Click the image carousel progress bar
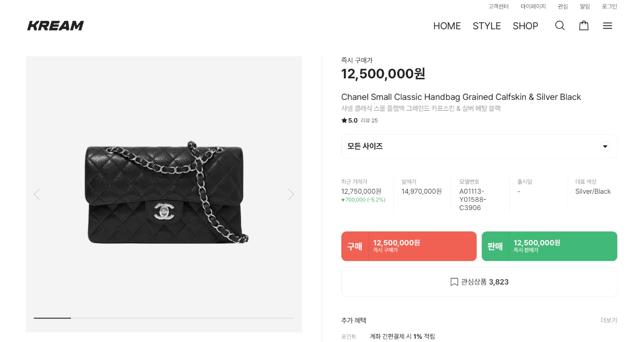The height and width of the screenshot is (342, 644). point(164,318)
